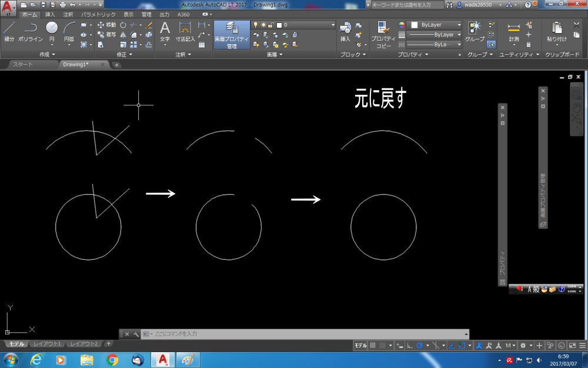The width and height of the screenshot is (588, 368).
Task: Add a new drawing tab with plus button
Action: click(116, 65)
